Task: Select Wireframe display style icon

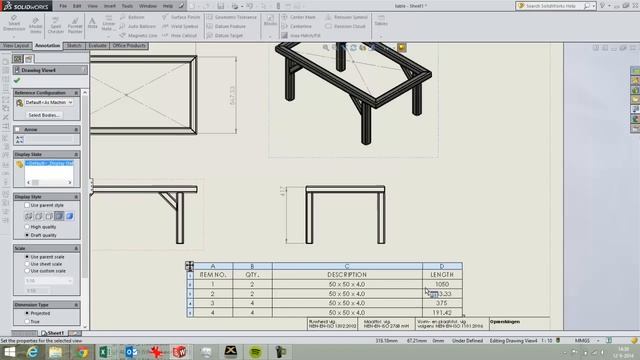Action: point(29,216)
